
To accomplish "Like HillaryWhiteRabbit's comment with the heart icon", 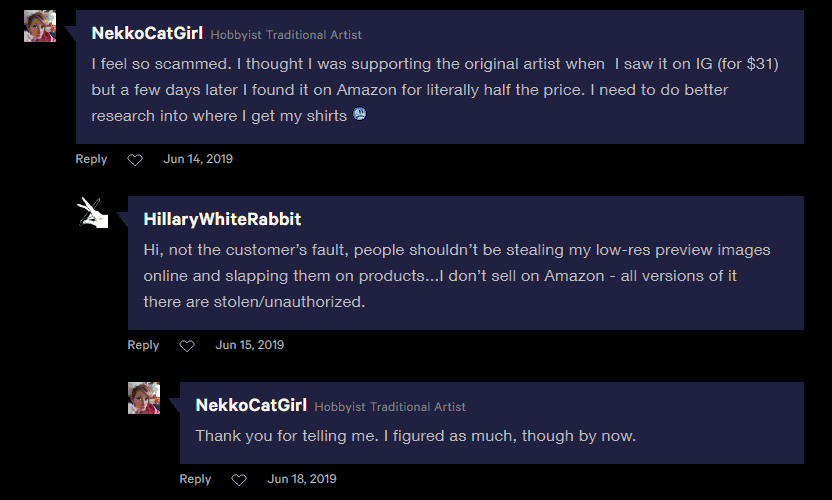I will (187, 346).
